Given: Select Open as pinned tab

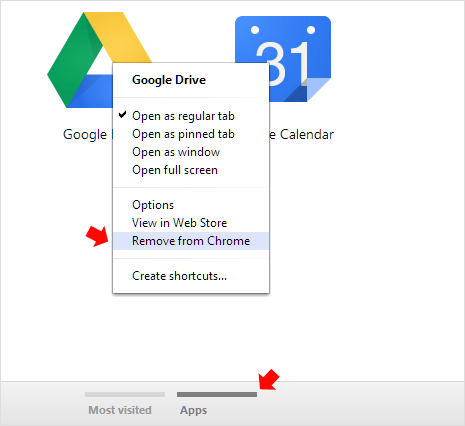Looking at the screenshot, I should (x=191, y=134).
